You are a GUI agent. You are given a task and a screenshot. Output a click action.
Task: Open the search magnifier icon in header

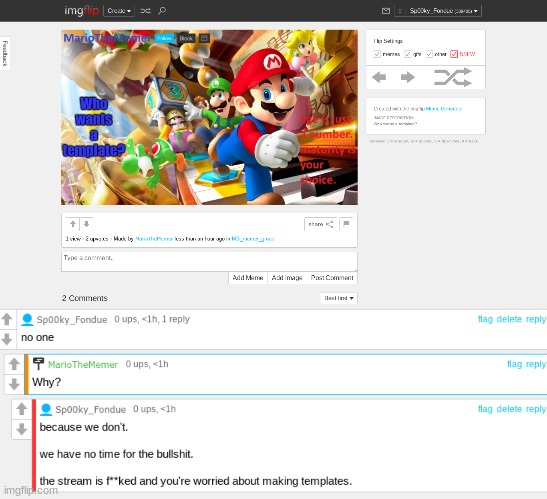pyautogui.click(x=162, y=11)
